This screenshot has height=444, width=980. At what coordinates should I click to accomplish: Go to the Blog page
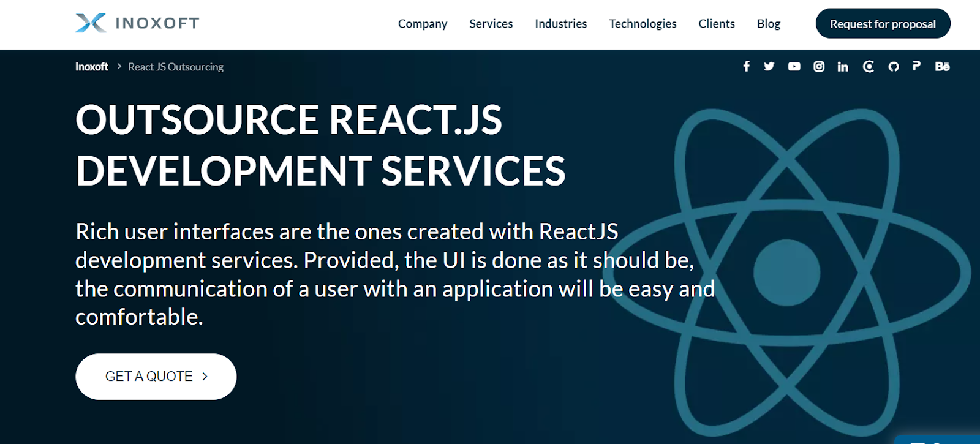pyautogui.click(x=769, y=24)
